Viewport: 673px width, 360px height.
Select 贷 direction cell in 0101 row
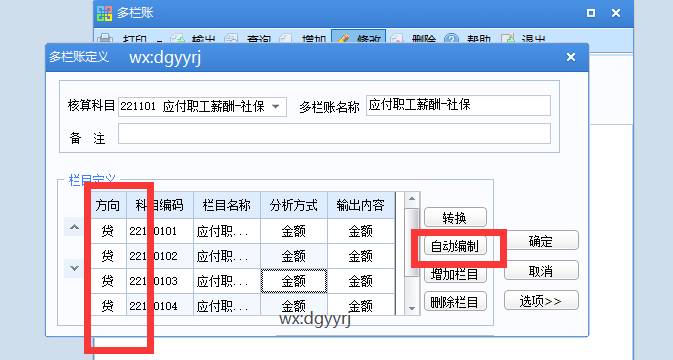click(x=108, y=231)
